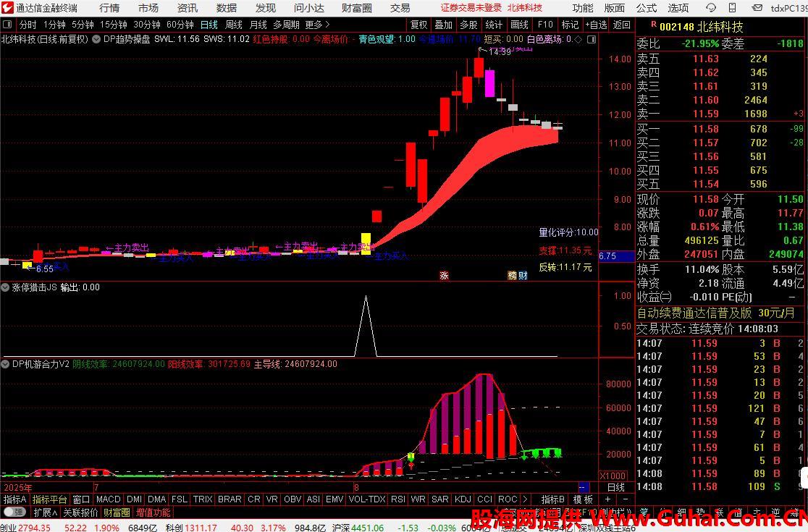Click the 标记 mark button

[570, 25]
